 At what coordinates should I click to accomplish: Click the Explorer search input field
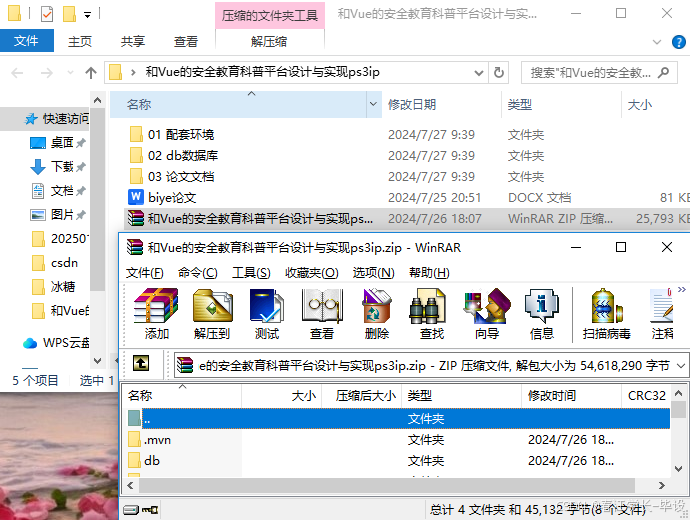tap(591, 73)
